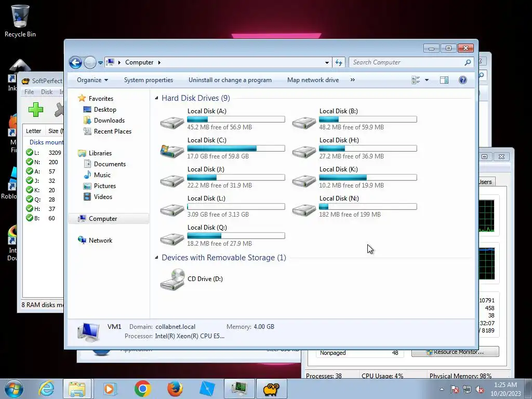Open address bar history dropdown

point(327,62)
